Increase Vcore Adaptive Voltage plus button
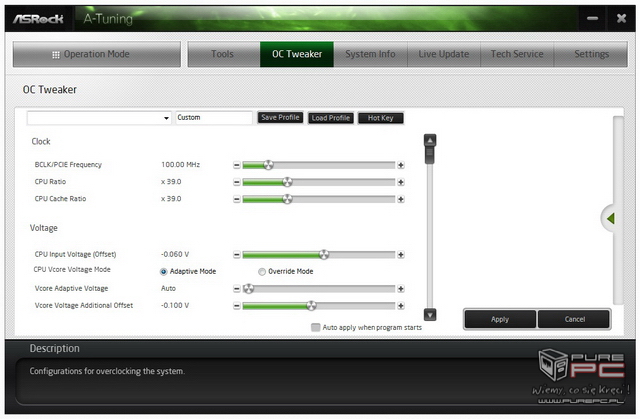 [401, 289]
